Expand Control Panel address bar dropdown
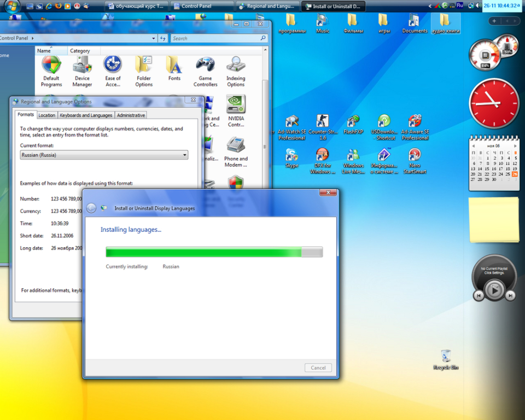Screen dimensions: 525x420 pyautogui.click(x=153, y=38)
